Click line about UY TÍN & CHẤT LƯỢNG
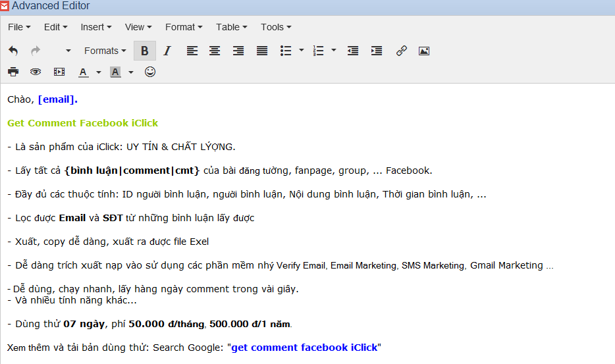The image size is (615, 364). click(x=121, y=147)
